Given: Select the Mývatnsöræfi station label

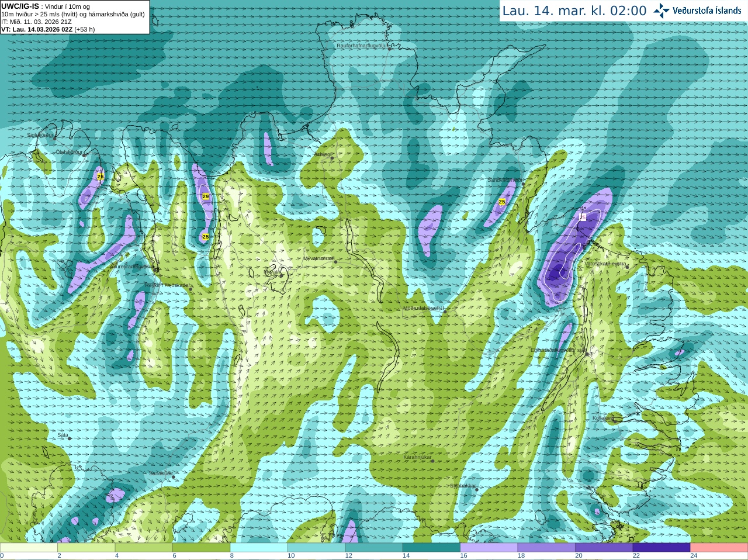Looking at the screenshot, I should pos(319,258).
